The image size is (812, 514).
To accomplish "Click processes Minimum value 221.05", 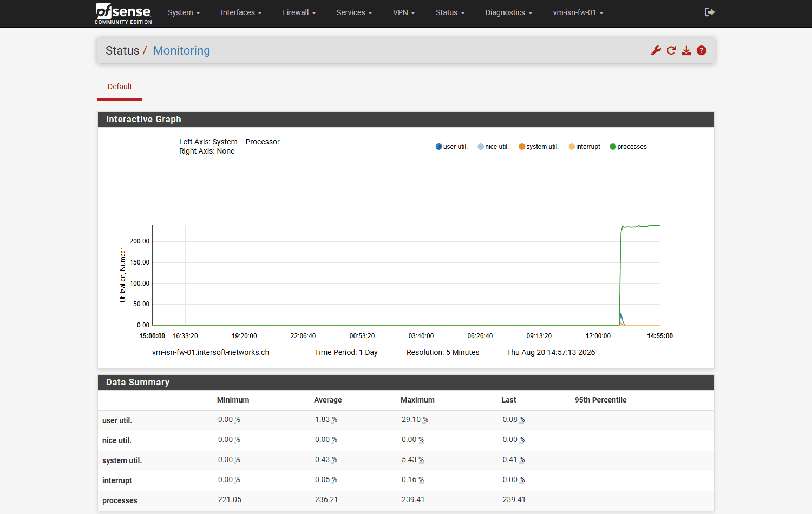I will pyautogui.click(x=230, y=499).
